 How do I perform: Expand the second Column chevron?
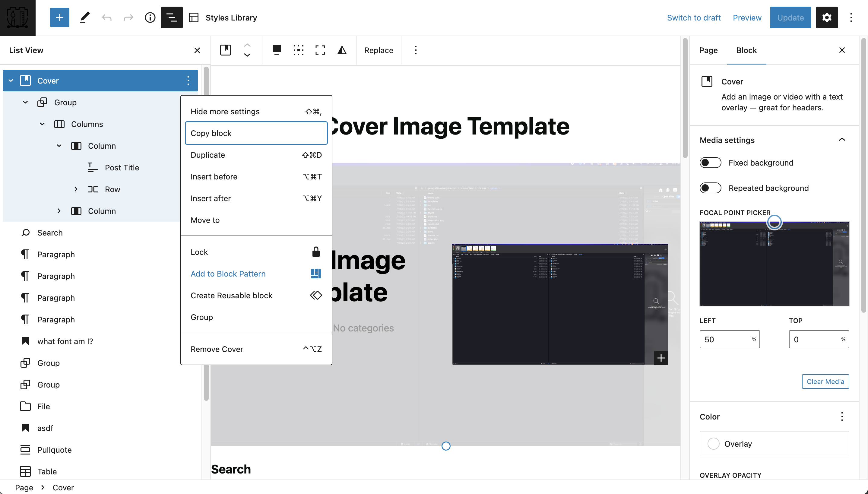pos(59,211)
